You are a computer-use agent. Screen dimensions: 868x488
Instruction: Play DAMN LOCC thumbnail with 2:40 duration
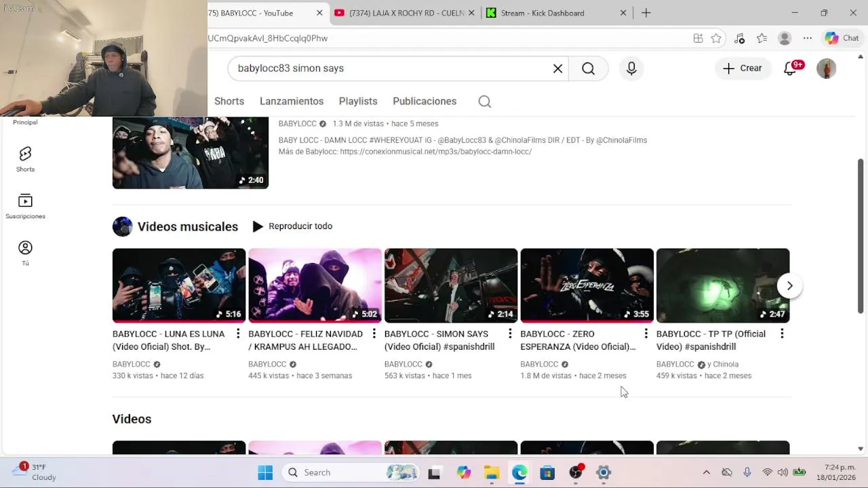click(191, 152)
